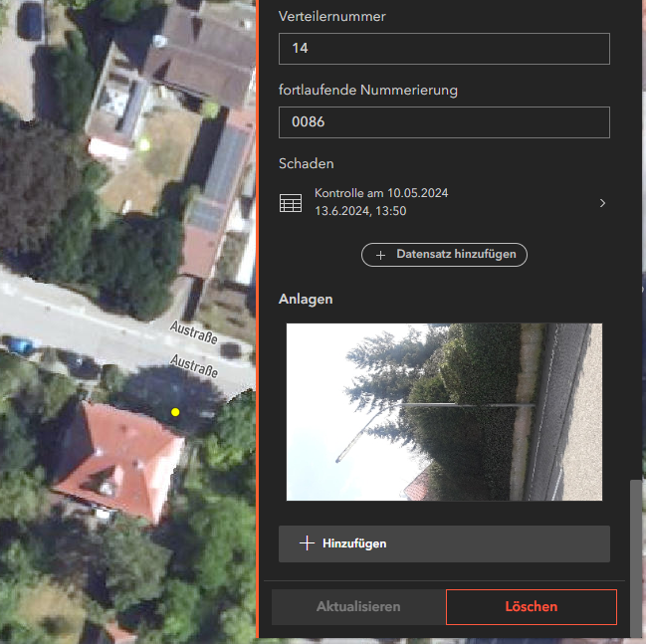Image resolution: width=646 pixels, height=644 pixels.
Task: Open the Kontrolle am 10.05.2024 entry text
Action: point(380,193)
